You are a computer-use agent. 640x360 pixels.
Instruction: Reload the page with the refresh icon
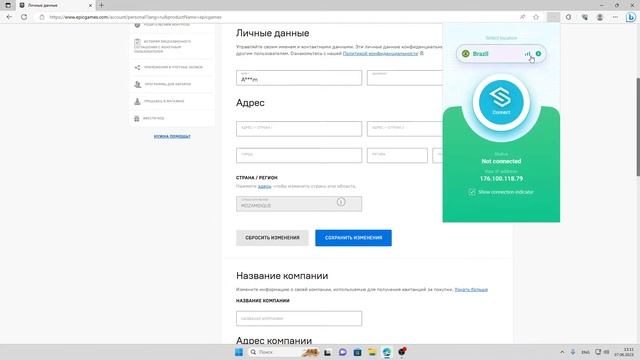[x=24, y=17]
